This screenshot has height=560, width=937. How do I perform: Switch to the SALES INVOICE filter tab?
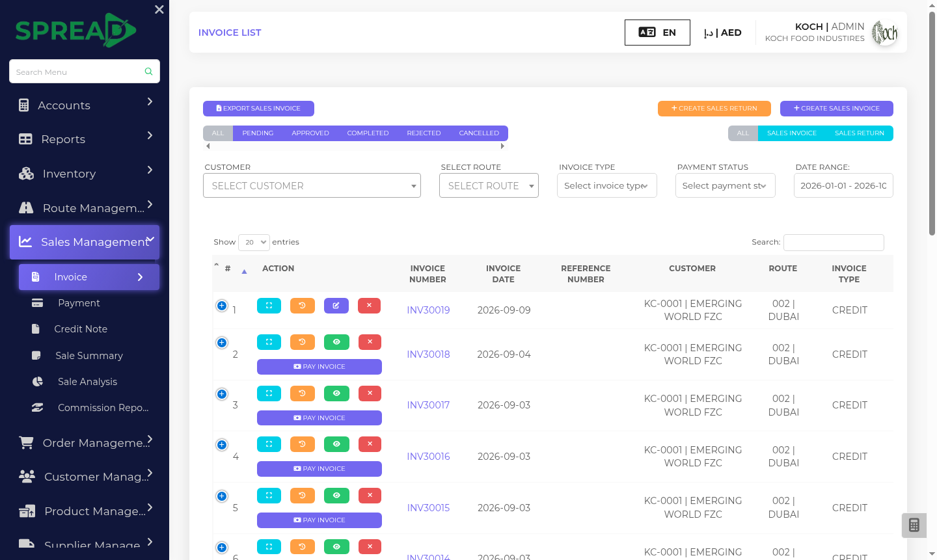[x=792, y=133]
